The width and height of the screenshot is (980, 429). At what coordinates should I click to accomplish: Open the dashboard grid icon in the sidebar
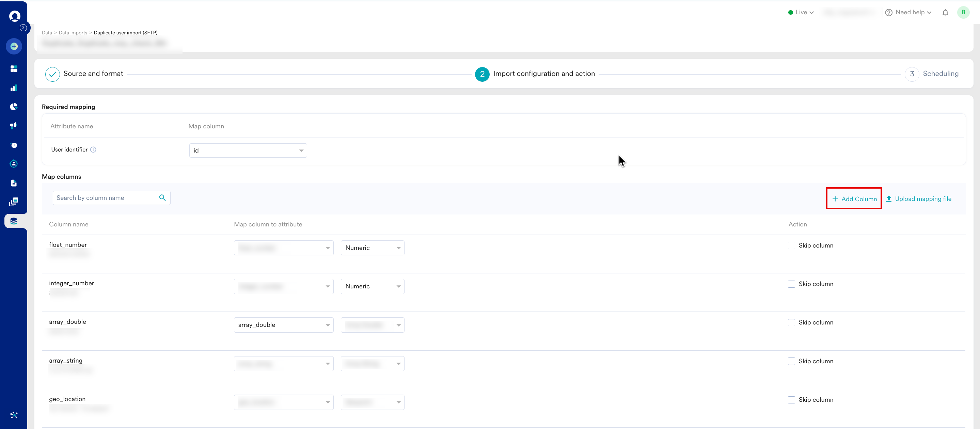click(x=14, y=68)
